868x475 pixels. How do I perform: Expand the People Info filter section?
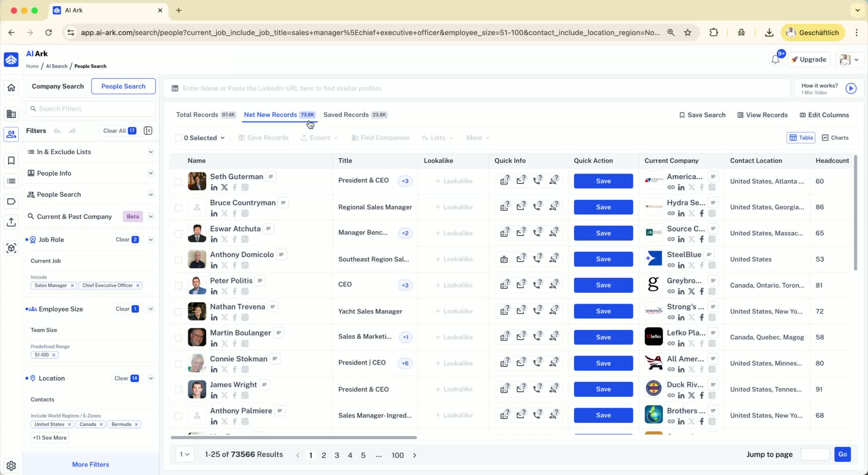(x=151, y=173)
